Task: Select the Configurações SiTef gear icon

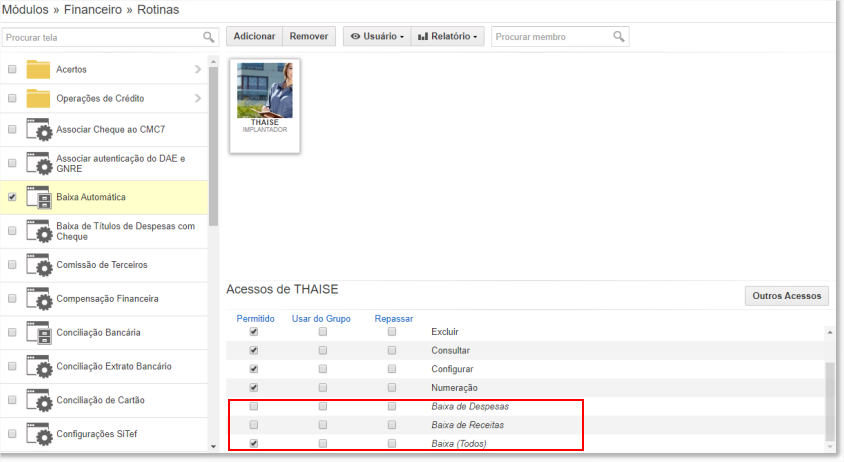Action: pyautogui.click(x=39, y=434)
